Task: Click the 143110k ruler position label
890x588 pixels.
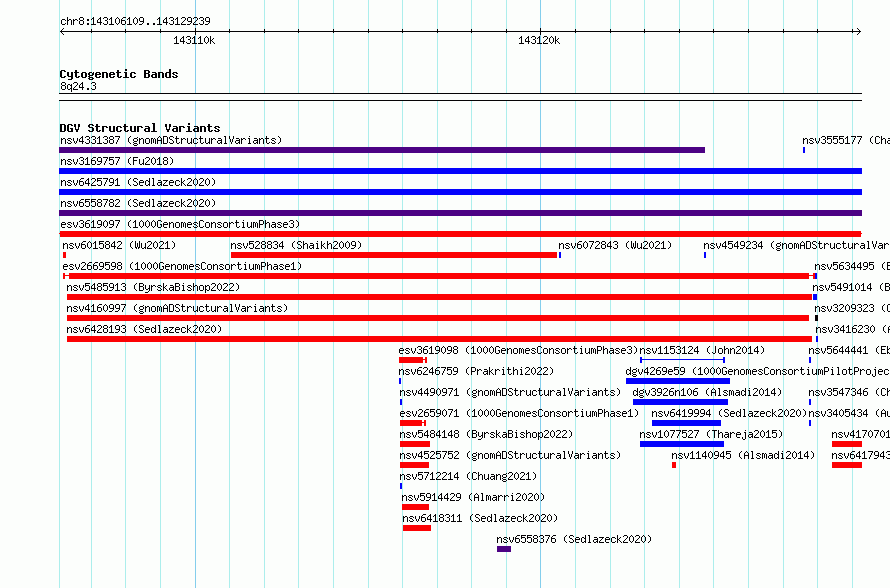Action: coord(194,40)
